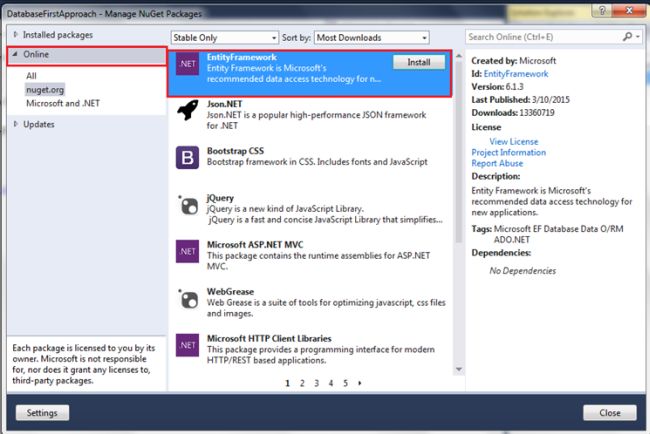
Task: Select the WebGrease package title
Action: (x=230, y=291)
